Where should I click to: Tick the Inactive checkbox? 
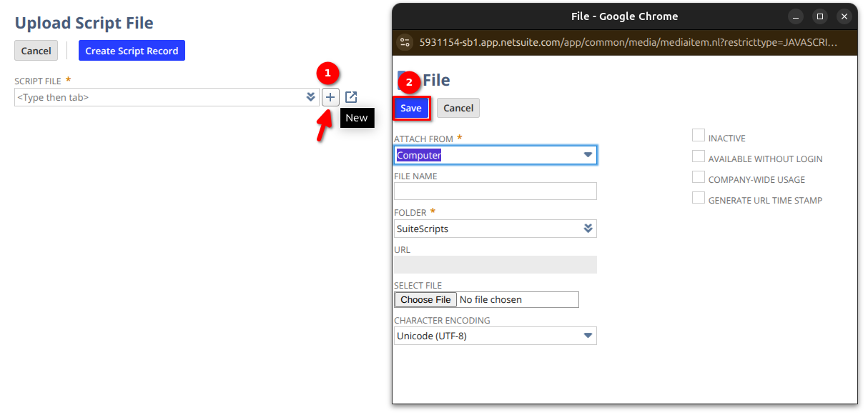(699, 136)
